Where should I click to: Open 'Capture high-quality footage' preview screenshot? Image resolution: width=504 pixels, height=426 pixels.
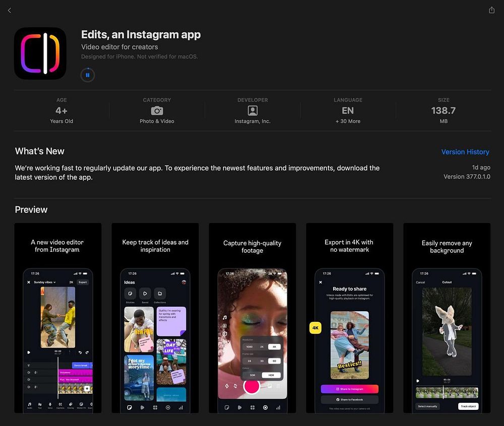[x=253, y=318]
